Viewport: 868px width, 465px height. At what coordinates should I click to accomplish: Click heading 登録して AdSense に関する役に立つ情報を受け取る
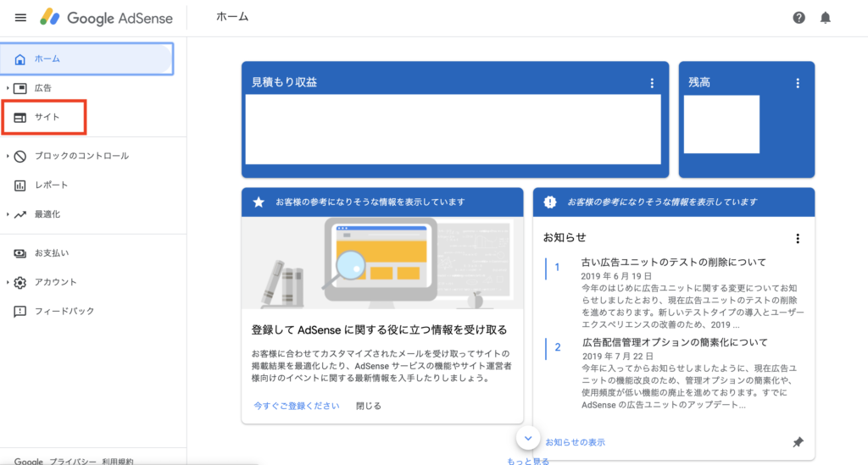379,330
